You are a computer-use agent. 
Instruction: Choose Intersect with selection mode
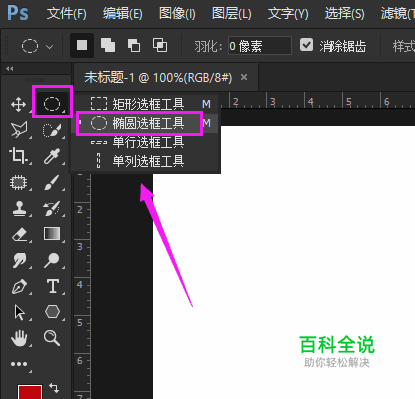[x=160, y=45]
